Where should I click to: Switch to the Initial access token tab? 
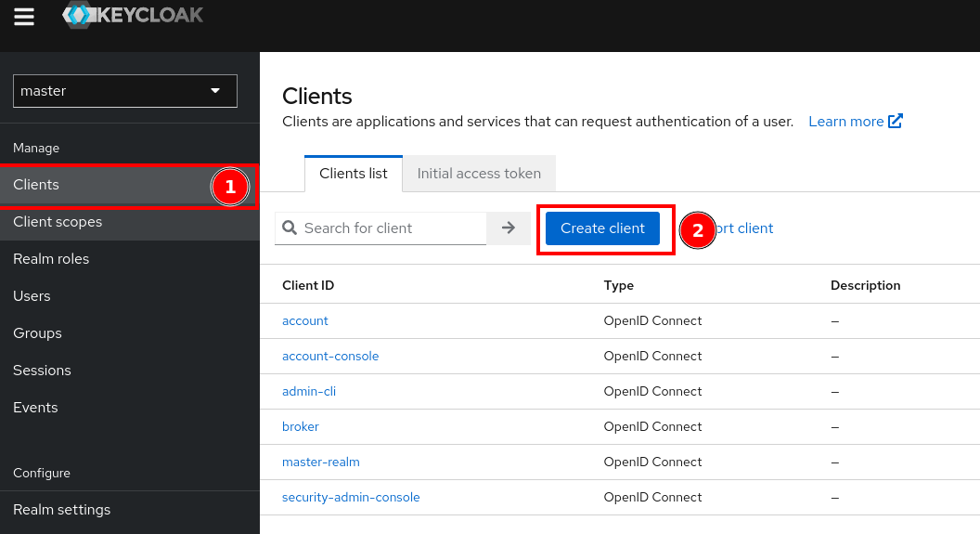pos(479,174)
